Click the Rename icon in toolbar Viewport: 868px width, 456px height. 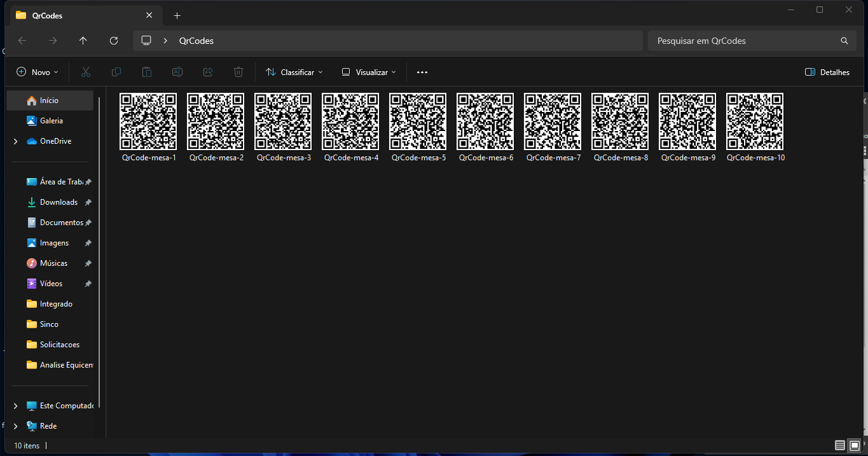tap(177, 73)
